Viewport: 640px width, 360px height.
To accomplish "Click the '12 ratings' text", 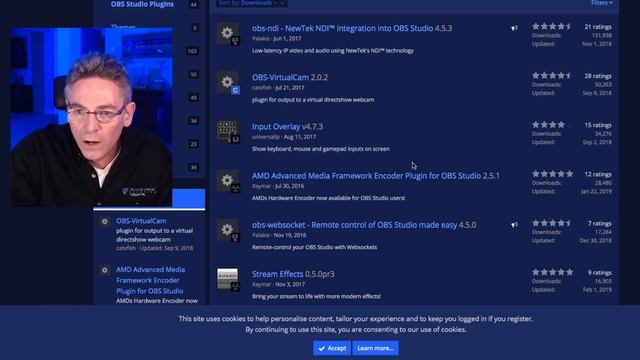I will point(598,174).
